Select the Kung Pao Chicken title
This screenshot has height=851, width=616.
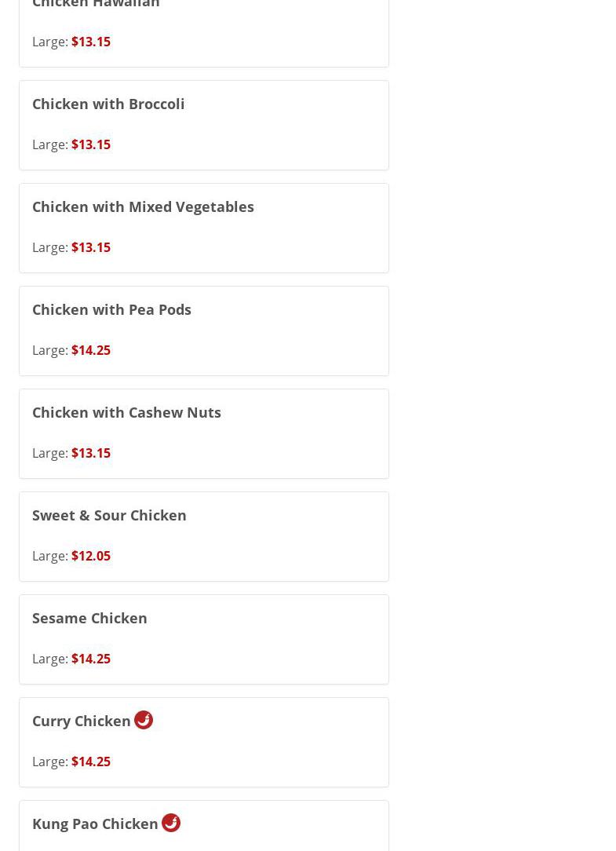pos(95,824)
